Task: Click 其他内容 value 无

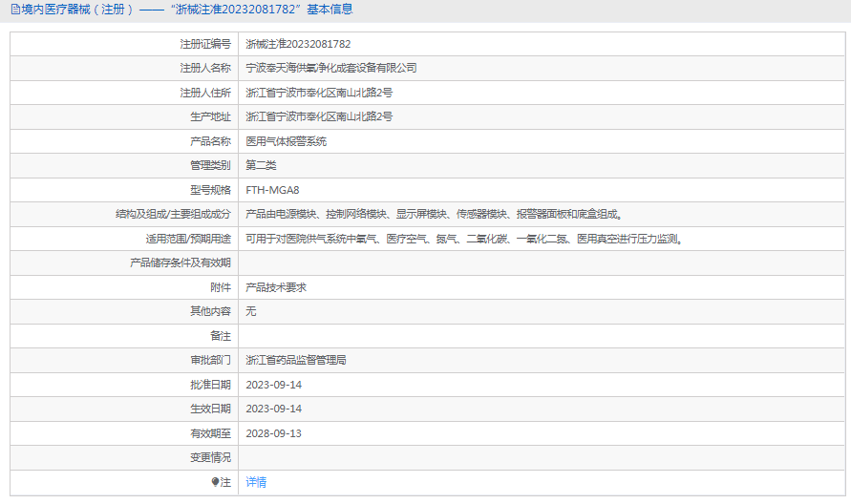Action: (250, 311)
